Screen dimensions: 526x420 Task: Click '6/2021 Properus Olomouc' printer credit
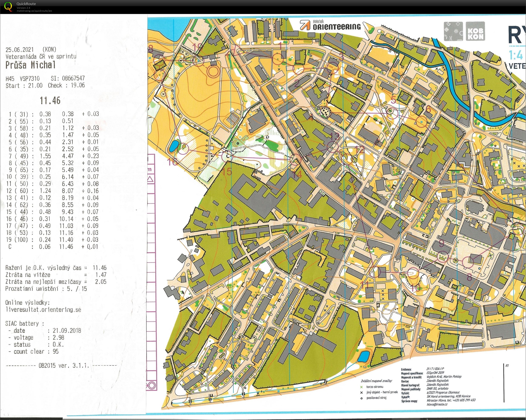443,393
